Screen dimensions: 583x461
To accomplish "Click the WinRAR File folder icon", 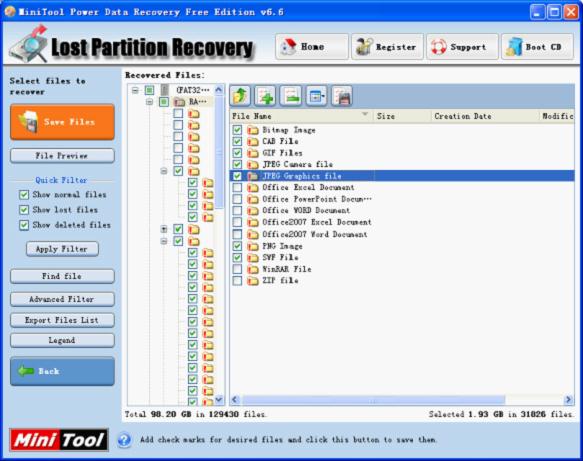I will pos(253,269).
